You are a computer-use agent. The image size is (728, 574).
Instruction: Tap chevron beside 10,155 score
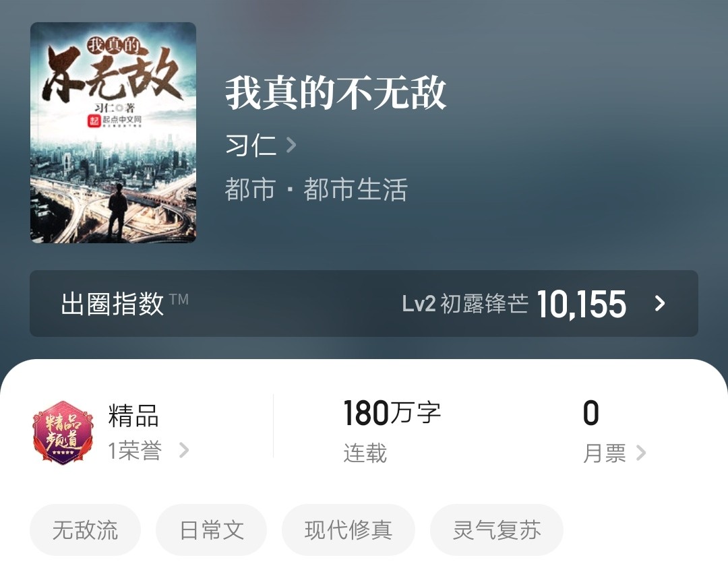click(x=660, y=303)
